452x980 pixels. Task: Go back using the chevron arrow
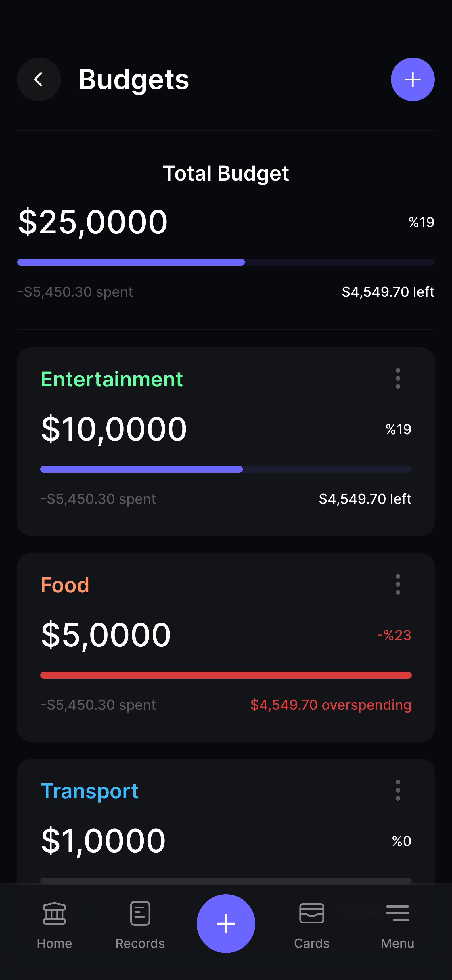(x=39, y=80)
